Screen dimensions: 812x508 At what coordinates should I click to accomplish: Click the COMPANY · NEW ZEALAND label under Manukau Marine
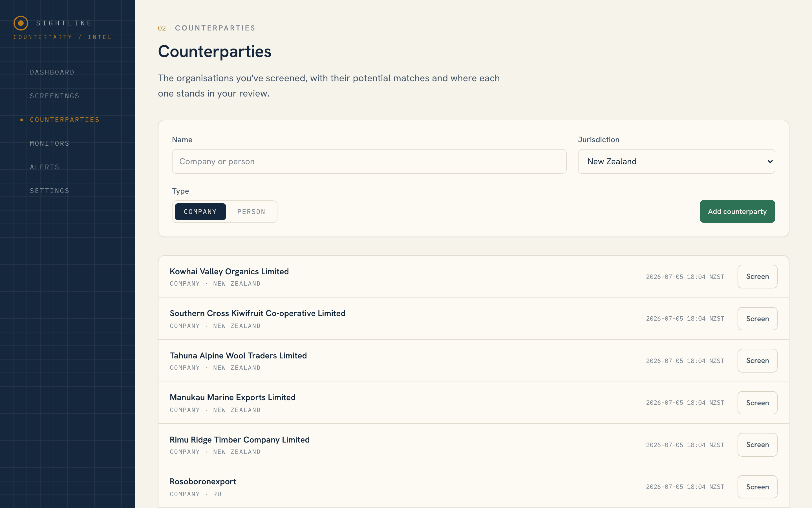coord(215,410)
